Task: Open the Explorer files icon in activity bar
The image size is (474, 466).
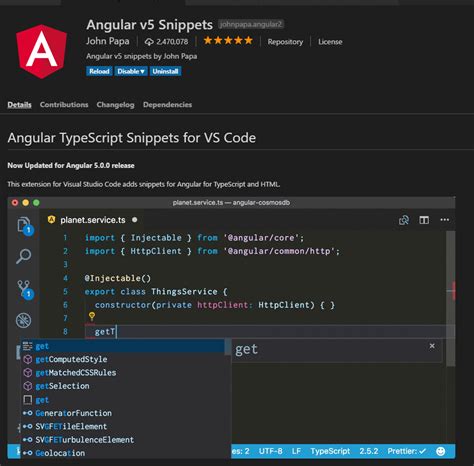Action: (x=24, y=225)
